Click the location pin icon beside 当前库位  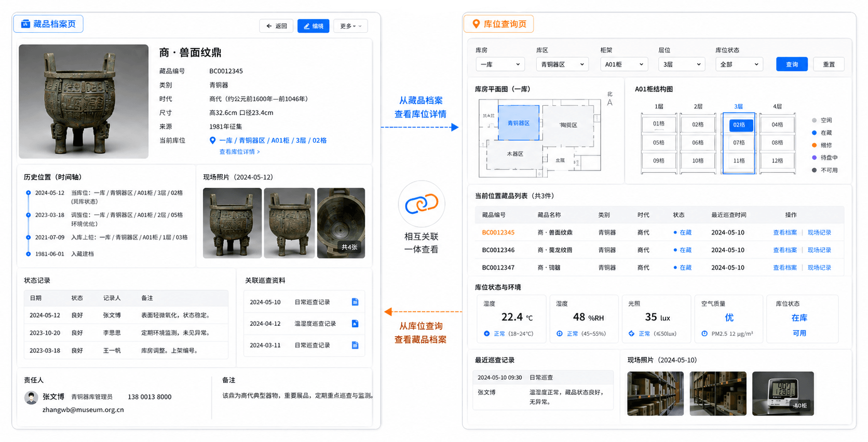click(212, 141)
